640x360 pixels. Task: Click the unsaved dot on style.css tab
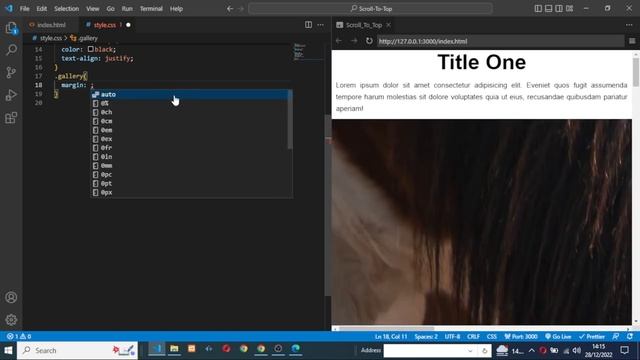[128, 25]
